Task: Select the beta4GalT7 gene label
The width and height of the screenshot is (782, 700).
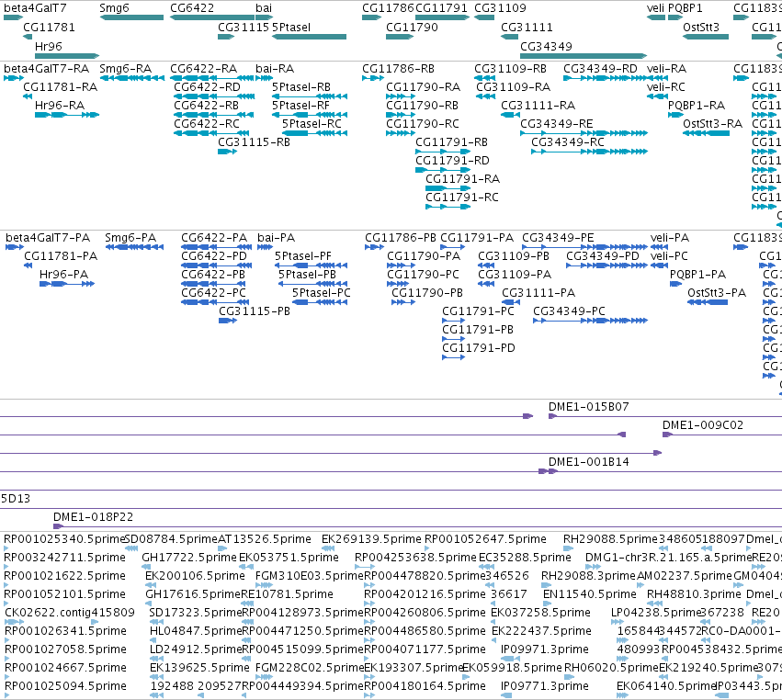Action: [x=35, y=8]
